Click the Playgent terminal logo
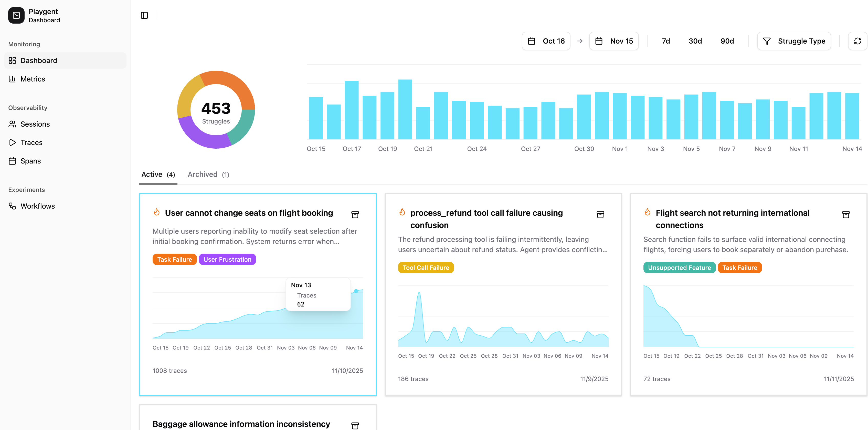The width and height of the screenshot is (868, 430). point(16,15)
